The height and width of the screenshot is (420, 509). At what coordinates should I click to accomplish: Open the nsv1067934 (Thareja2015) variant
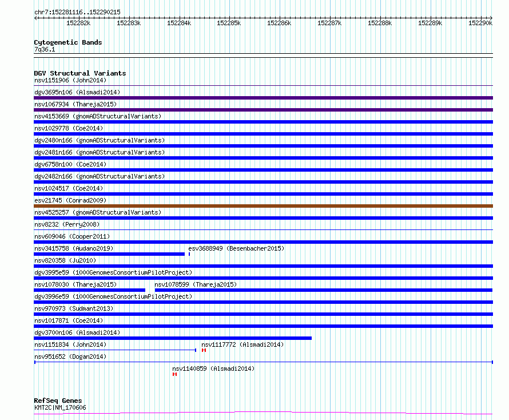[x=75, y=104]
